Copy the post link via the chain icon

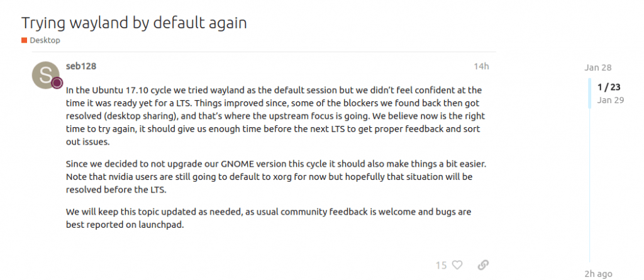point(483,265)
